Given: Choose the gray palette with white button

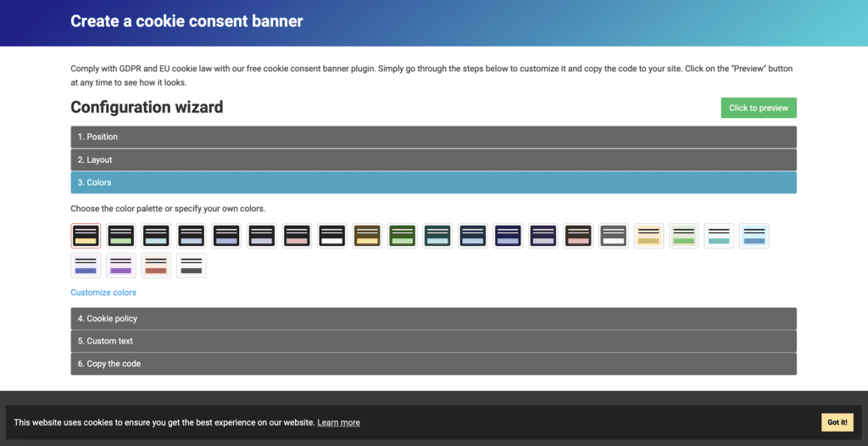Looking at the screenshot, I should click(x=613, y=236).
